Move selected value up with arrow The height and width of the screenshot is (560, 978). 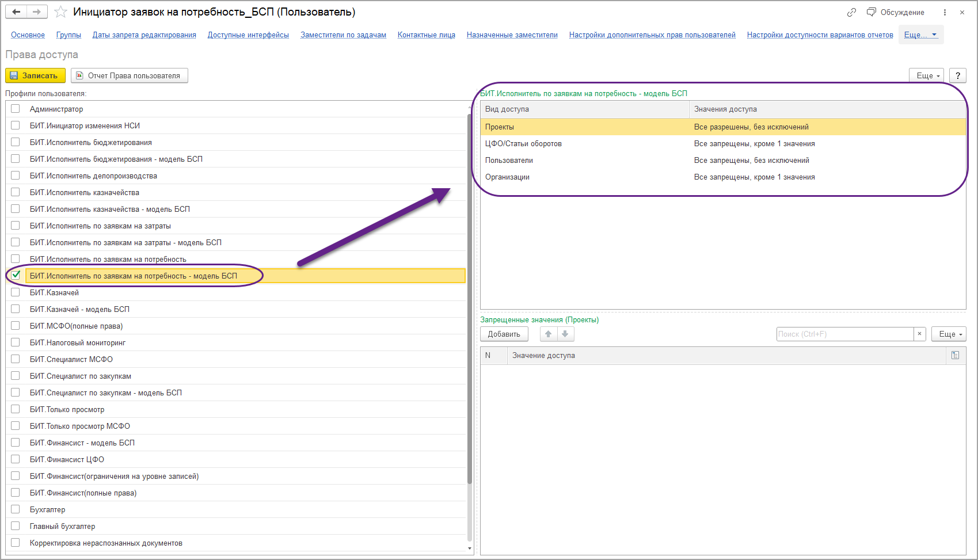point(549,334)
